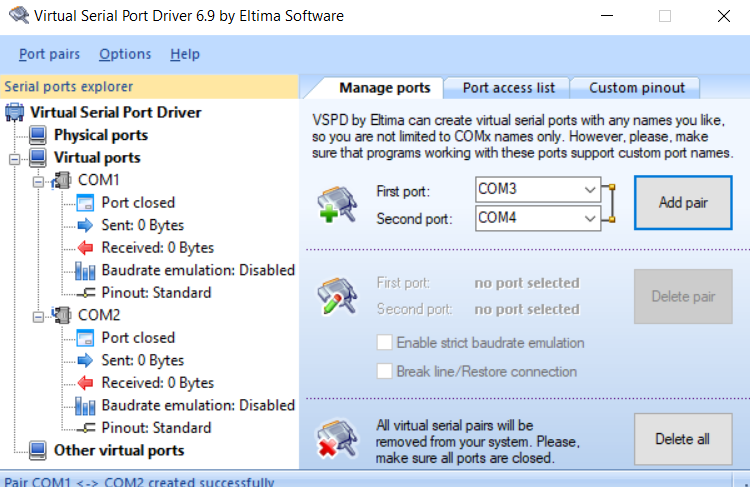This screenshot has height=487, width=750.
Task: Click status bar message 'Pair COM1 <-> COM2 created successfully'
Action: point(139,481)
